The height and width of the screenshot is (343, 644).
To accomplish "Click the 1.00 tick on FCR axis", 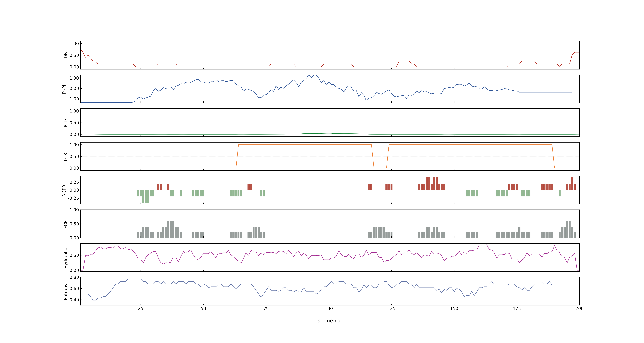I will pos(74,210).
